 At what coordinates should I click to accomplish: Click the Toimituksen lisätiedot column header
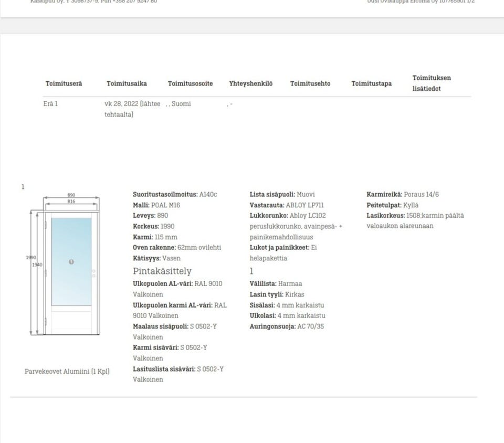[x=432, y=83]
